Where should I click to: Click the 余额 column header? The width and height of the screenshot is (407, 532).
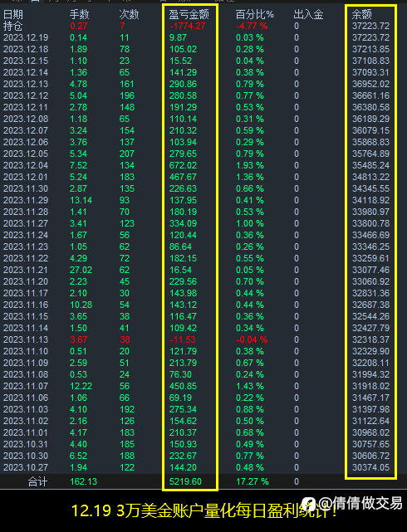(x=362, y=14)
